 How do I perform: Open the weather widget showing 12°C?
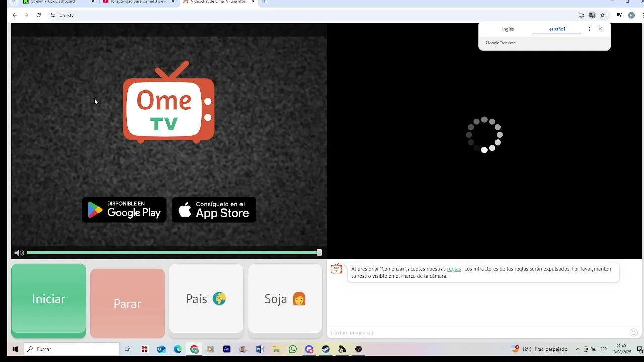click(540, 349)
